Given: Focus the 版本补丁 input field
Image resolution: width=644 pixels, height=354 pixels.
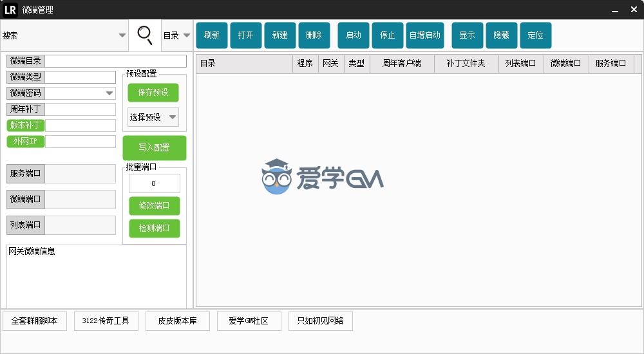Looking at the screenshot, I should coord(80,126).
